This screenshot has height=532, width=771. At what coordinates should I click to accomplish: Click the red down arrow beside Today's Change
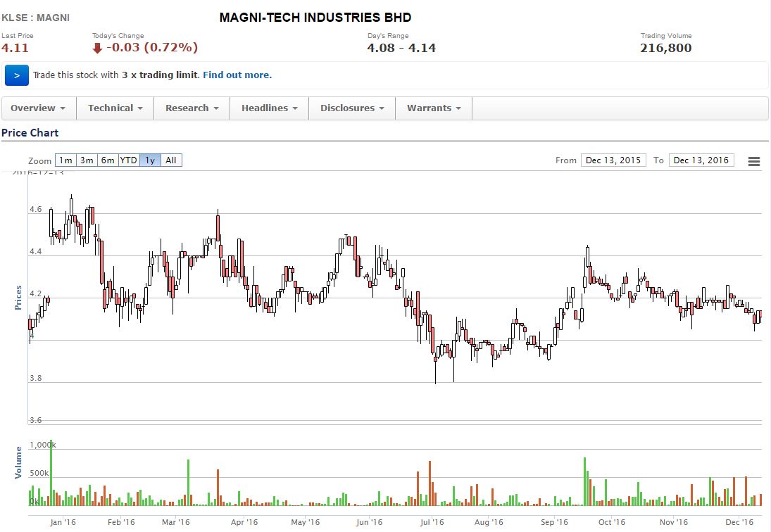tap(97, 48)
